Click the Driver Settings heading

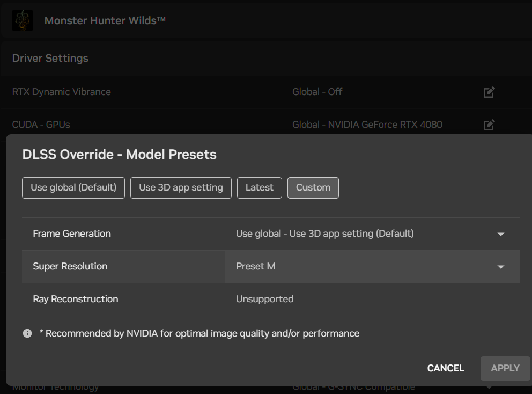tap(50, 58)
